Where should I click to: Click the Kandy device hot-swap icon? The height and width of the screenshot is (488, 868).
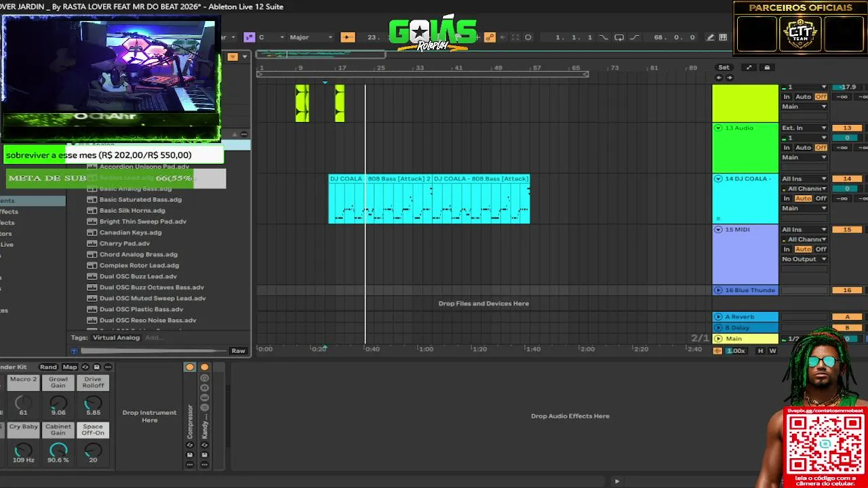coord(205,445)
